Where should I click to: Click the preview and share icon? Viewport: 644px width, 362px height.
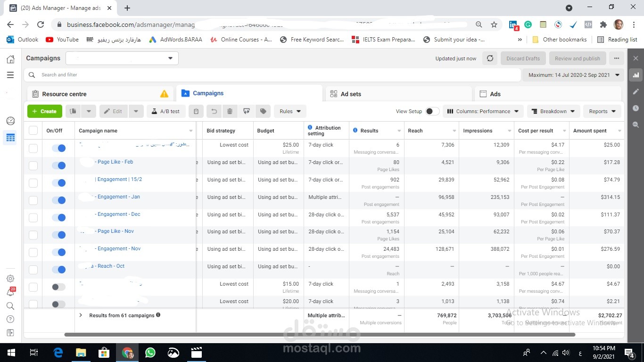[x=246, y=111]
